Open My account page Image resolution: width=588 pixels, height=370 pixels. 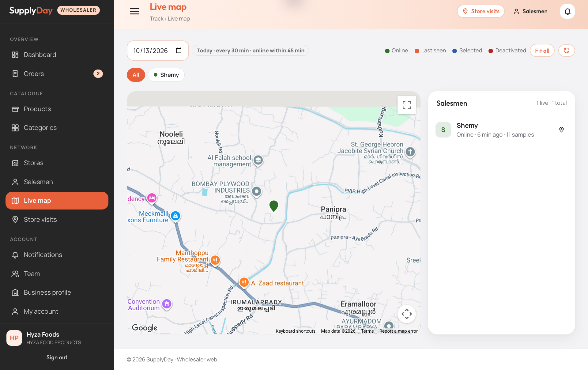click(57, 311)
